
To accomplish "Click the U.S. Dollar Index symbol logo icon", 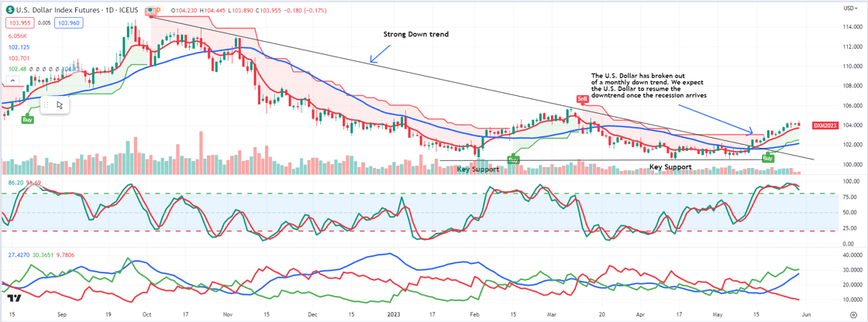I will pyautogui.click(x=11, y=11).
